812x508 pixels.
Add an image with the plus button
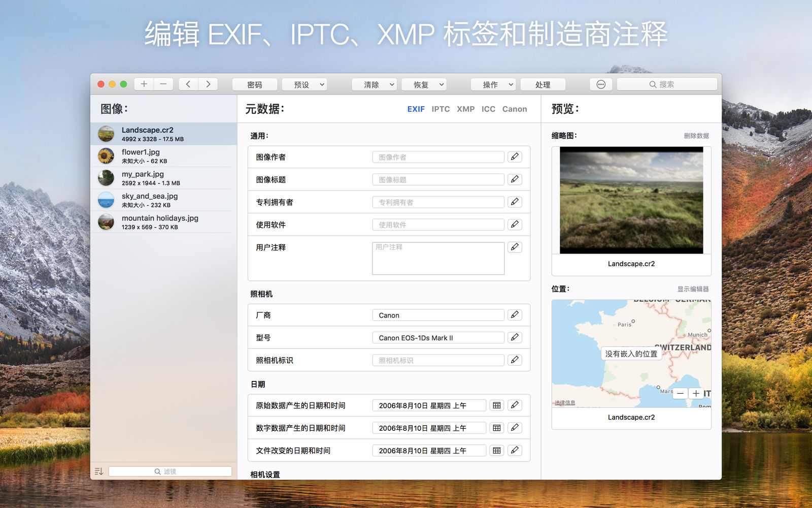click(x=144, y=84)
